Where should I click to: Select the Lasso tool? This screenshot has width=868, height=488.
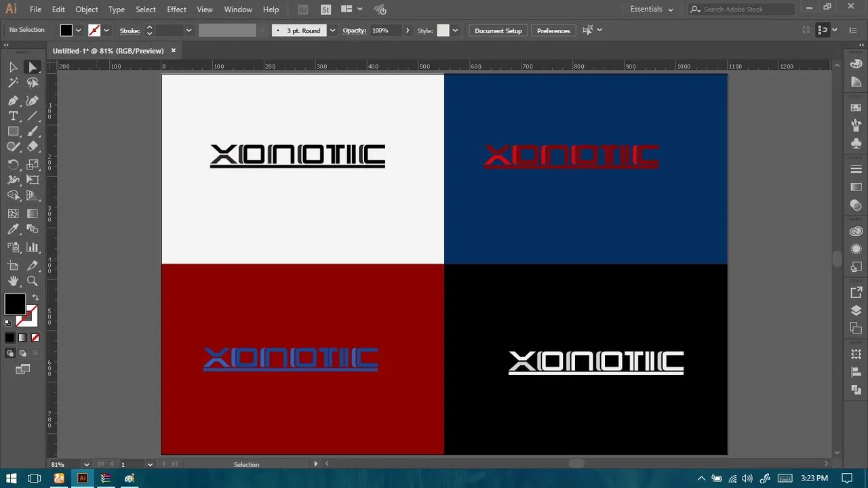click(33, 83)
